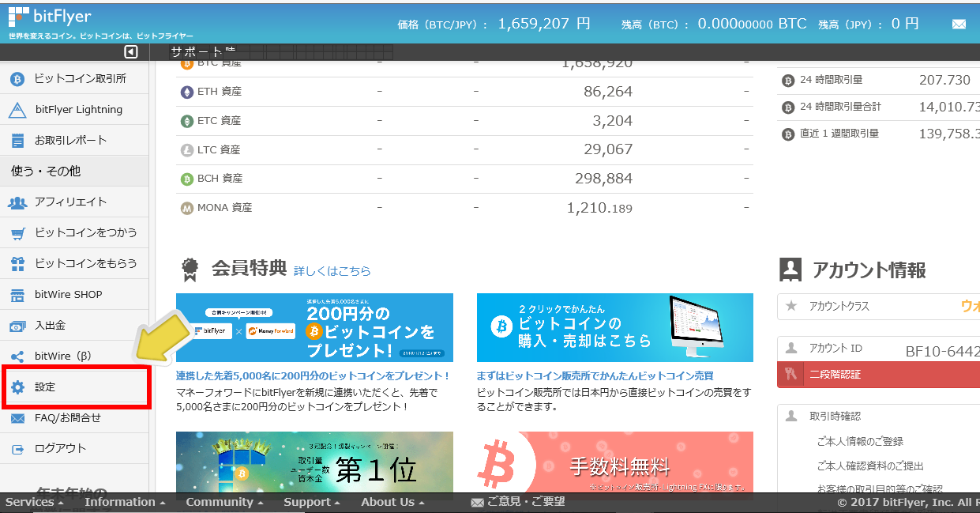Click ETH 資産 value 86,264

point(608,92)
